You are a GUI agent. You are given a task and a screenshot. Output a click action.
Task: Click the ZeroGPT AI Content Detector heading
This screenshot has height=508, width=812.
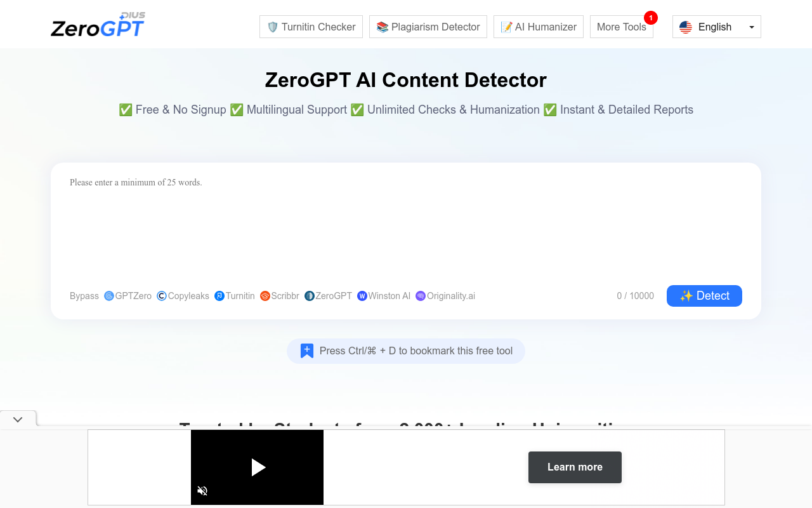point(406,80)
